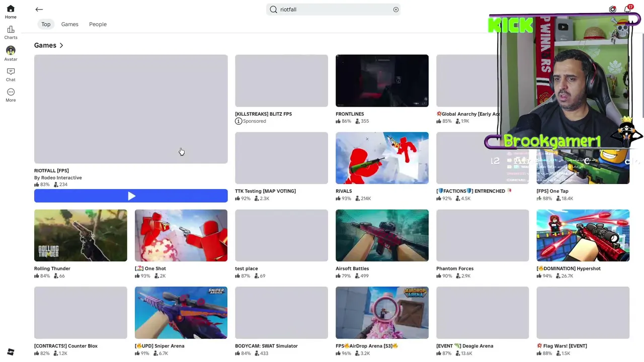This screenshot has height=362, width=644.
Task: Focus the search field containing 'riotfall'
Action: click(333, 10)
